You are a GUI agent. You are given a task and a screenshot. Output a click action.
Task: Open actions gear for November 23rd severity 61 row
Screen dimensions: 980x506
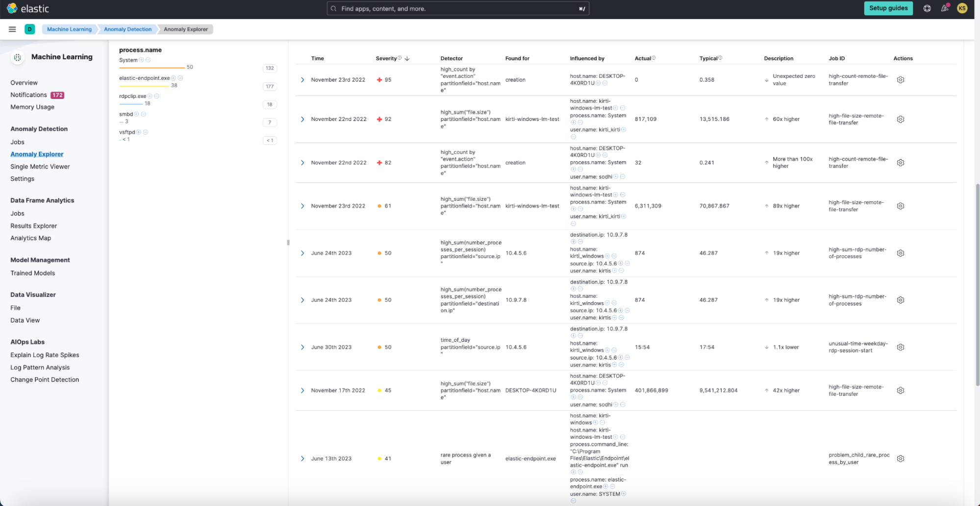coord(900,206)
